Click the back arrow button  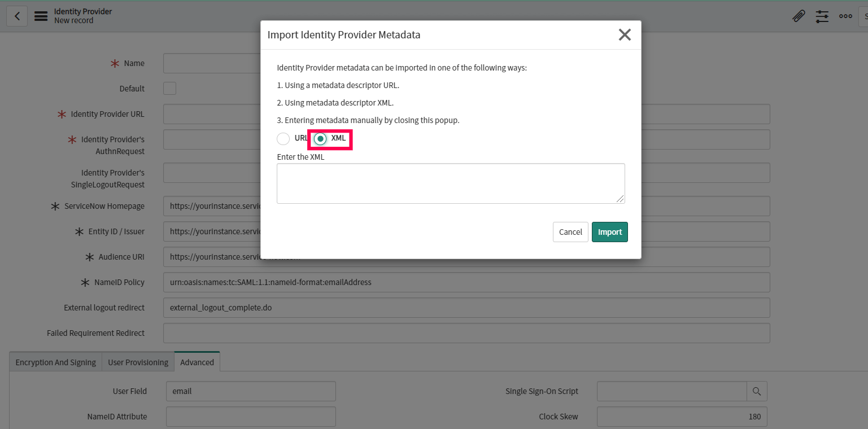tap(17, 16)
